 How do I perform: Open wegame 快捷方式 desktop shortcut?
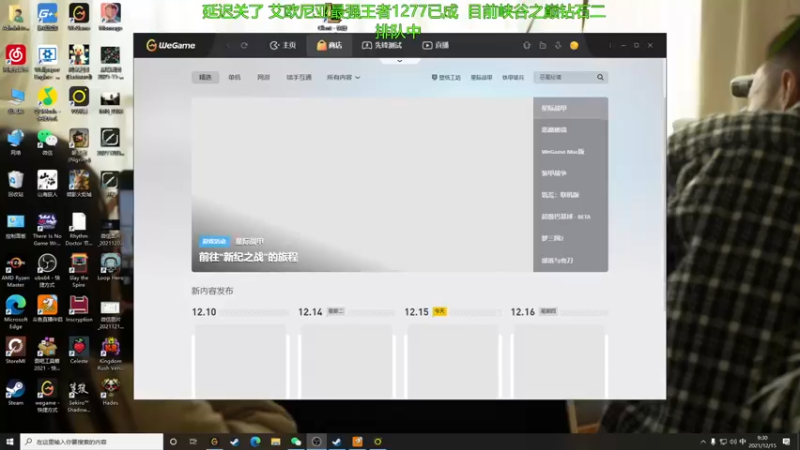pos(47,396)
